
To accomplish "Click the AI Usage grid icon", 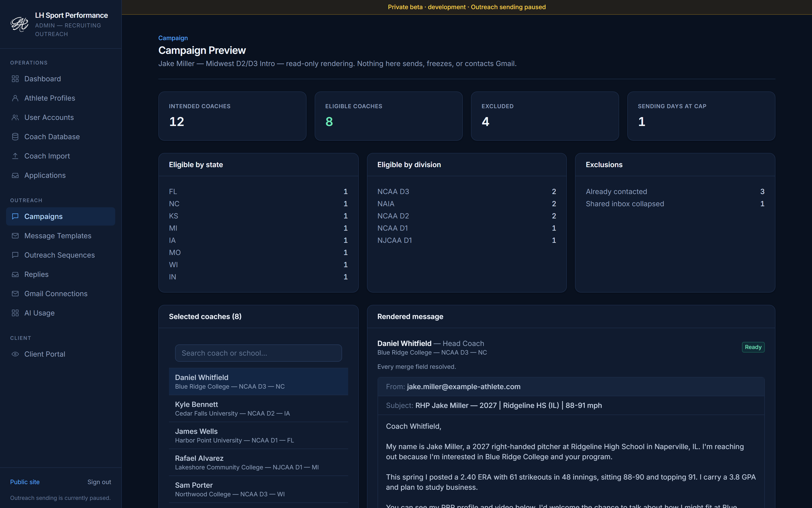I will point(15,313).
